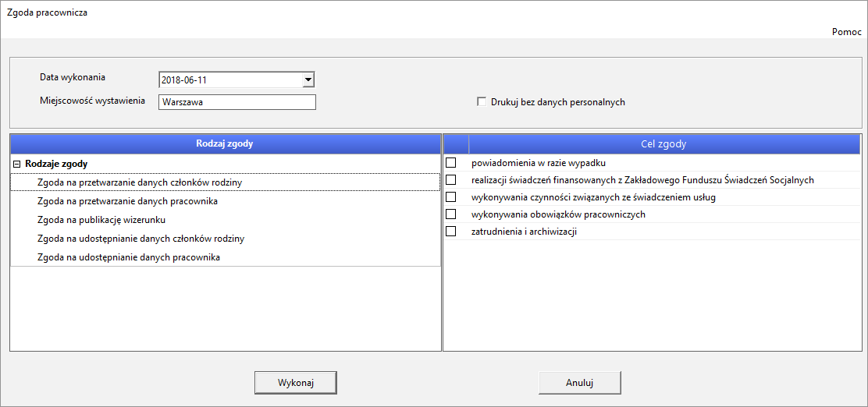Select Zgoda na przetwarzanie danych pracownika
This screenshot has height=407, width=868.
pyautogui.click(x=126, y=201)
